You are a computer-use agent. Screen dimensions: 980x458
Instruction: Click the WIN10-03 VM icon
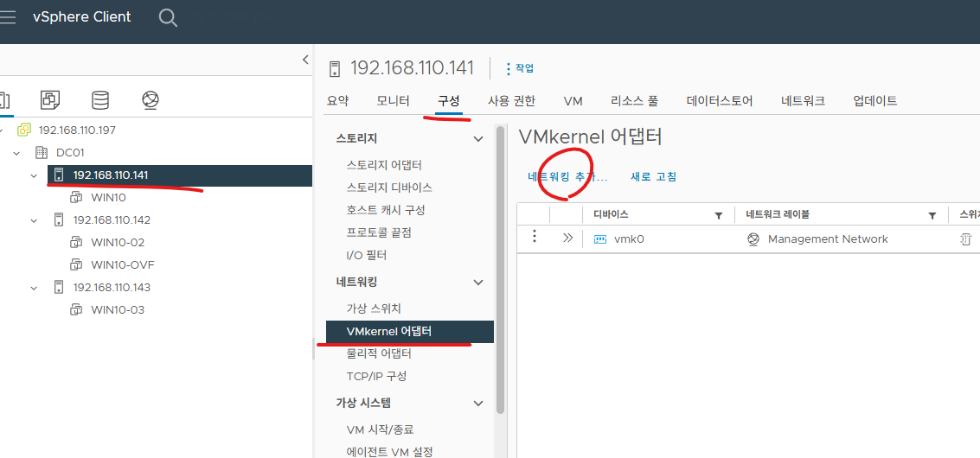point(76,310)
